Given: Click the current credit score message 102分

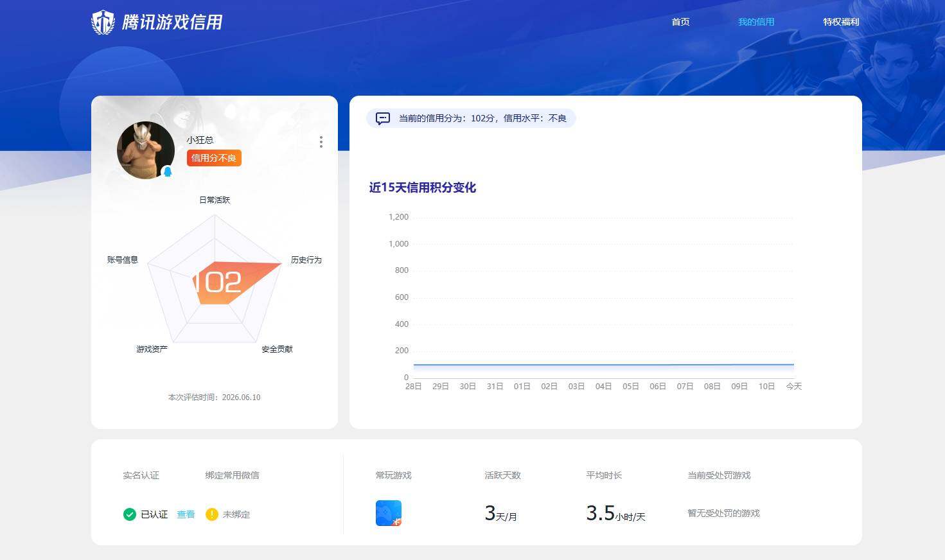Looking at the screenshot, I should (482, 118).
